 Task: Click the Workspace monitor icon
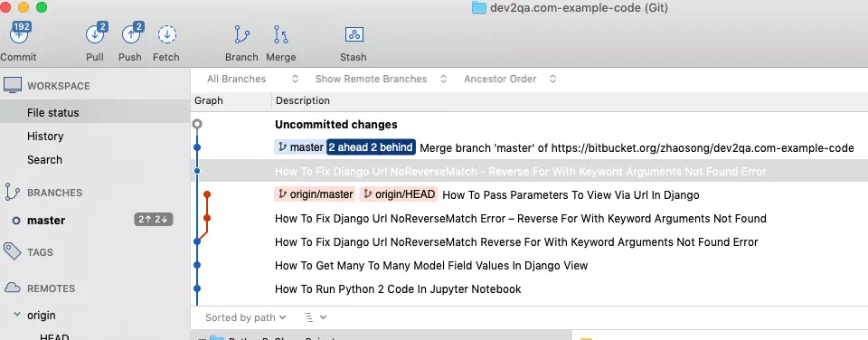[x=12, y=85]
